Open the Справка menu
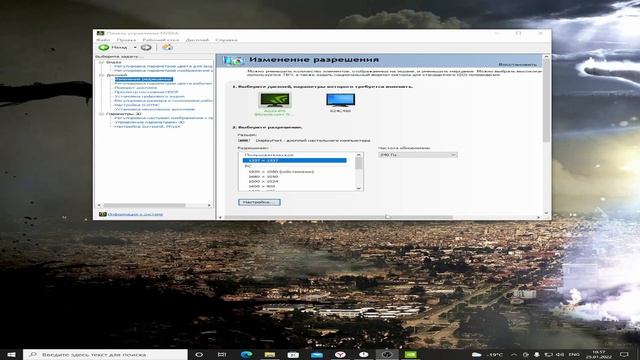Image resolution: width=640 pixels, height=360 pixels. [226, 40]
